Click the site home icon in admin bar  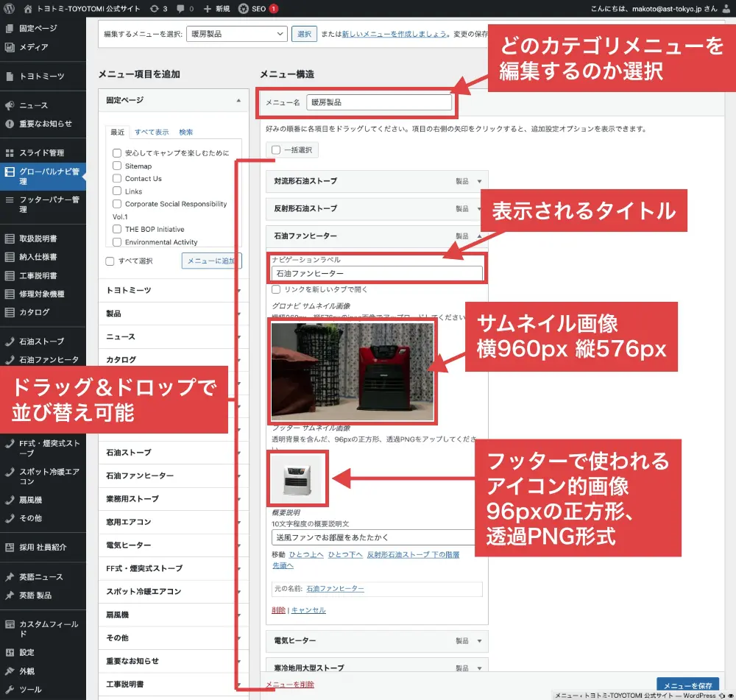tap(28, 8)
